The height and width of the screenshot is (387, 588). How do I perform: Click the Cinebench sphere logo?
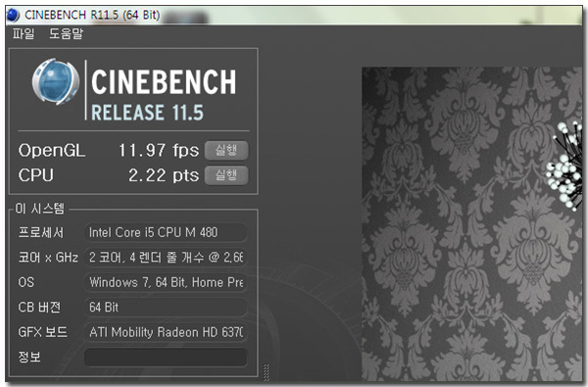56,81
